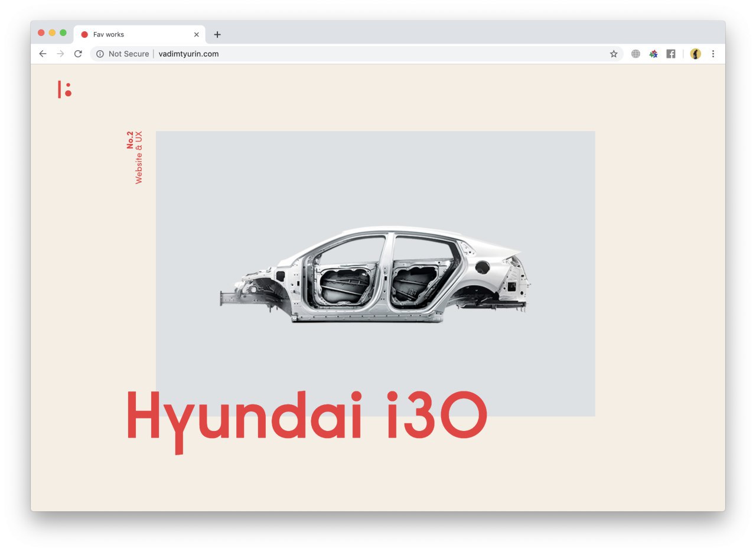Click the red site logo
This screenshot has width=756, height=552.
pyautogui.click(x=64, y=89)
